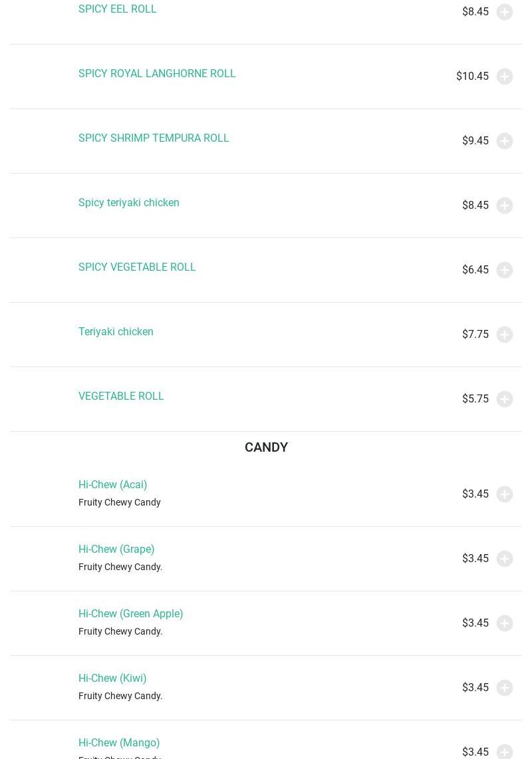Open SPICY ROYAL LANGHORNE ROLL details
532x759 pixels.
coord(157,74)
